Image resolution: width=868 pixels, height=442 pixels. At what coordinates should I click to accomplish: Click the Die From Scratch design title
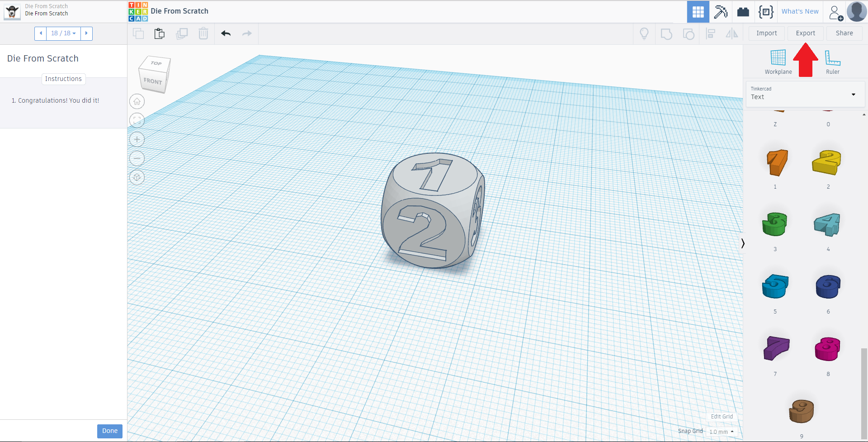[x=179, y=11]
